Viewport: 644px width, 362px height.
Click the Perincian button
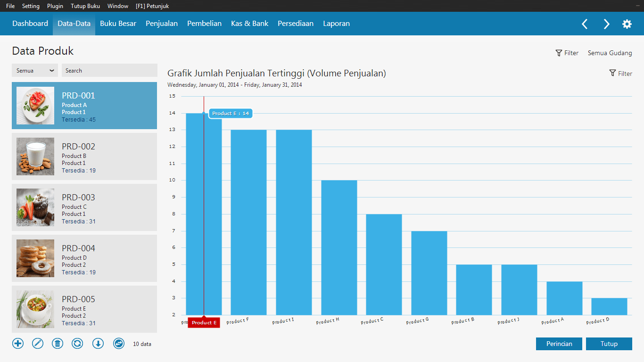tap(559, 344)
